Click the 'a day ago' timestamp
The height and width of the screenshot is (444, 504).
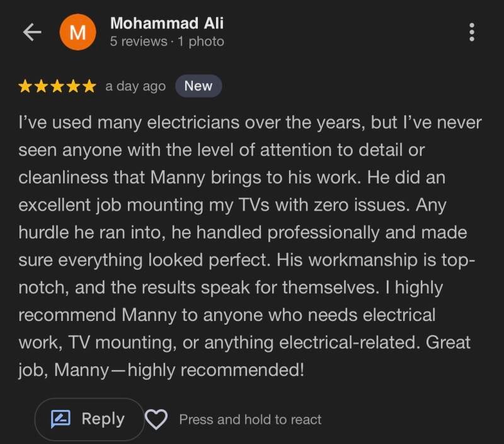135,86
